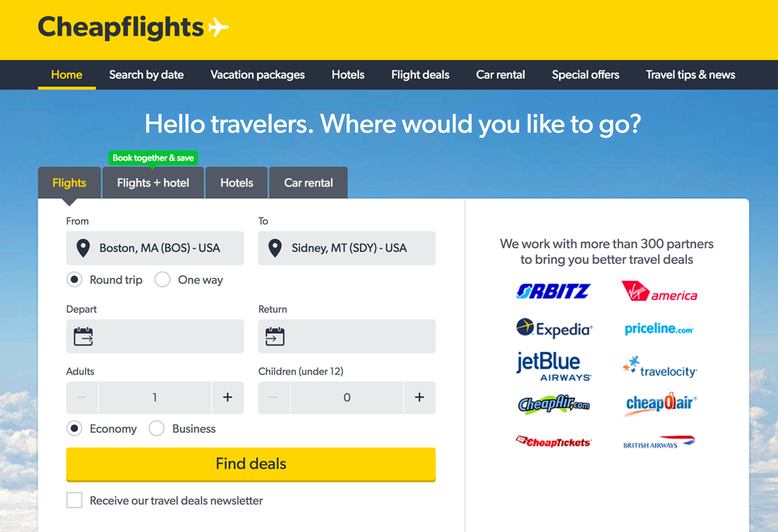Open the Flight deals menu item
The image size is (778, 532).
pos(420,75)
